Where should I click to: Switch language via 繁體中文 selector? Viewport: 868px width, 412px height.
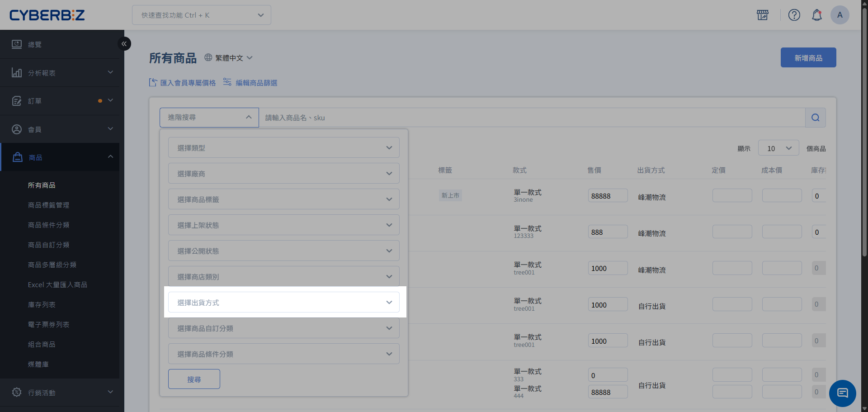coord(228,58)
